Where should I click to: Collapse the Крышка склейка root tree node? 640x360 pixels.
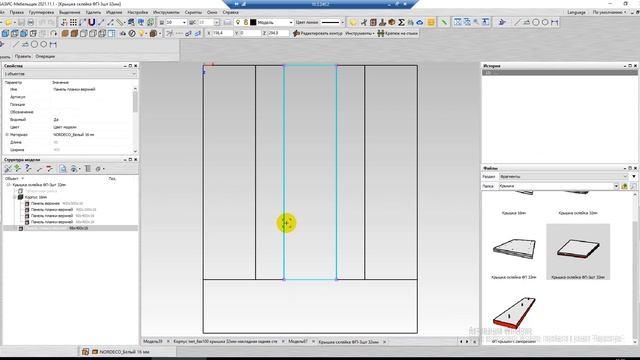pyautogui.click(x=8, y=185)
